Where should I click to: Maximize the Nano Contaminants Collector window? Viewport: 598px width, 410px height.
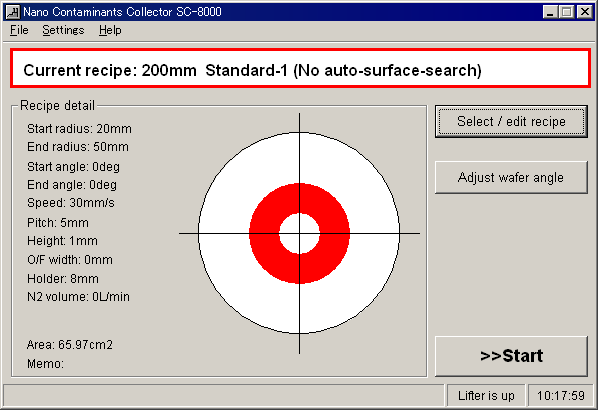tap(567, 12)
